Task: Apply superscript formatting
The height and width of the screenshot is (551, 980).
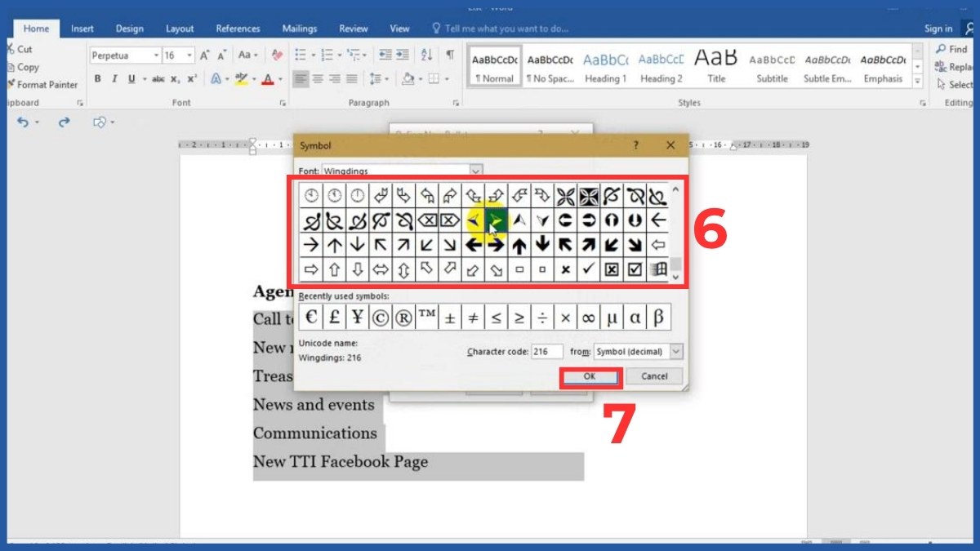Action: pos(192,79)
